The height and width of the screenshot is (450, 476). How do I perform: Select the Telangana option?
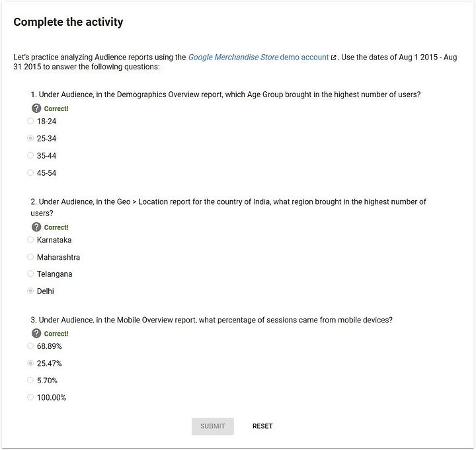point(30,274)
